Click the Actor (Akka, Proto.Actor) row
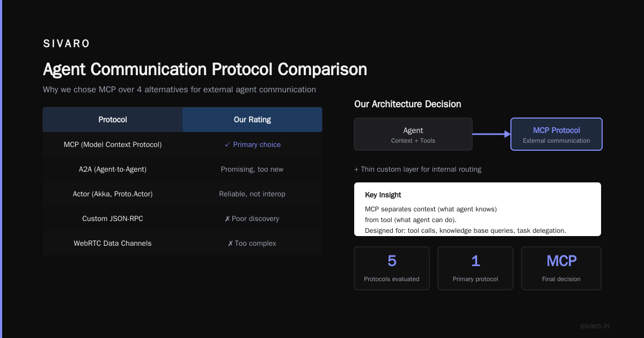 (182, 194)
